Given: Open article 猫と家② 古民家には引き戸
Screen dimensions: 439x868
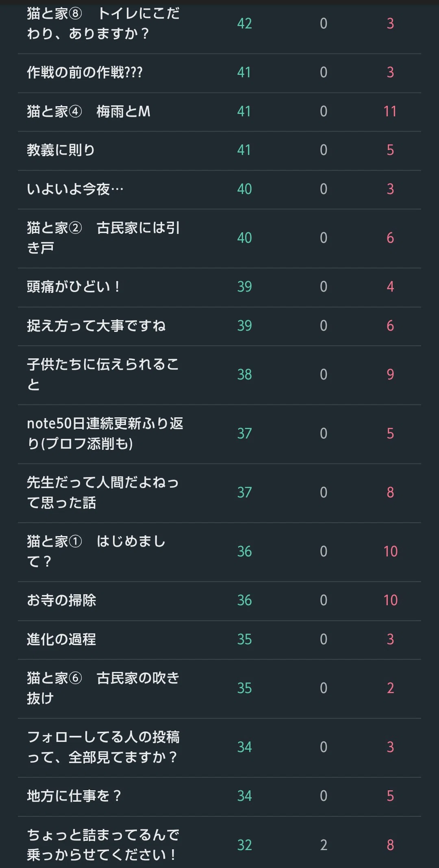Looking at the screenshot, I should click(x=103, y=238).
